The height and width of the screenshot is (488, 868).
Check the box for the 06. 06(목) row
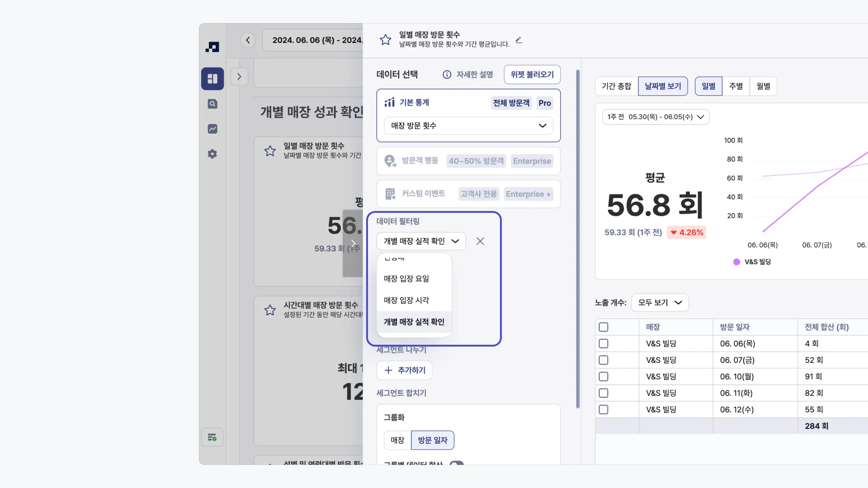point(604,344)
